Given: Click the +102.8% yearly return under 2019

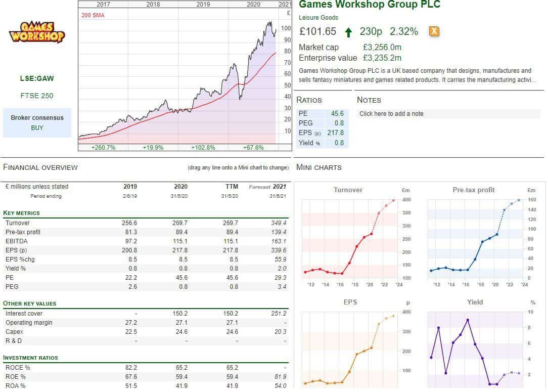Looking at the screenshot, I should click(203, 148).
